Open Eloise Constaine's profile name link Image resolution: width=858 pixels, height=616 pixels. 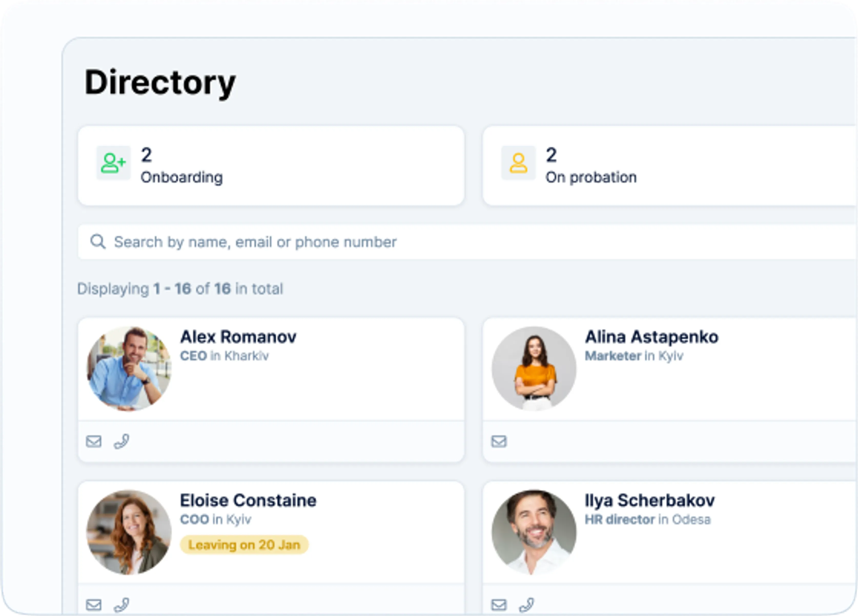point(248,500)
